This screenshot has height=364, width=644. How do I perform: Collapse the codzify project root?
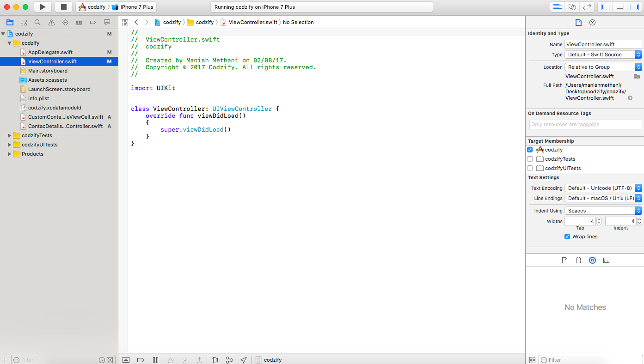click(3, 34)
